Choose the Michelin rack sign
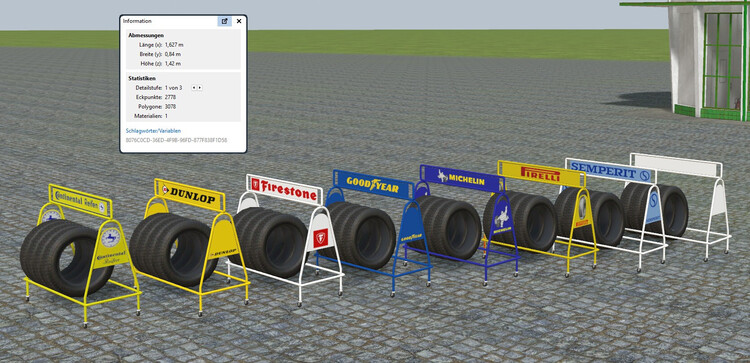This screenshot has width=750, height=363. coord(462,178)
